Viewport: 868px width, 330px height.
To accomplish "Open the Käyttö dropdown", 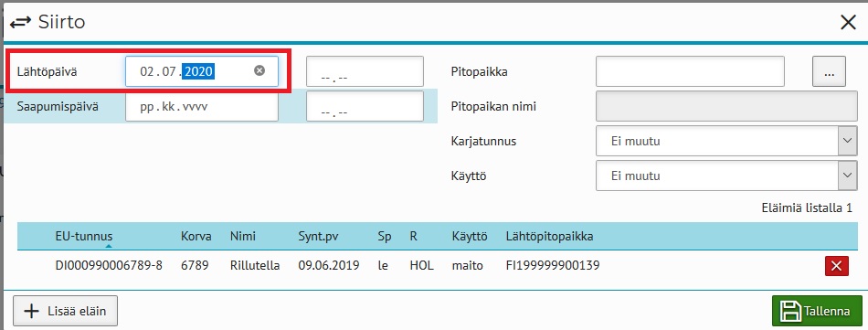I will coord(726,176).
